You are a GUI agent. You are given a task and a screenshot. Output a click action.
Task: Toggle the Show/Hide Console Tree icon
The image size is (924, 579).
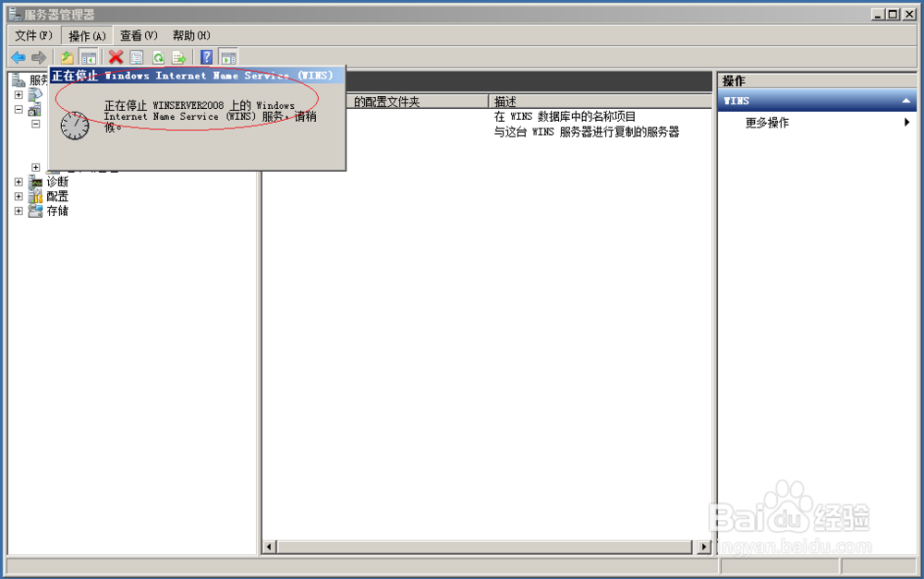tap(89, 57)
